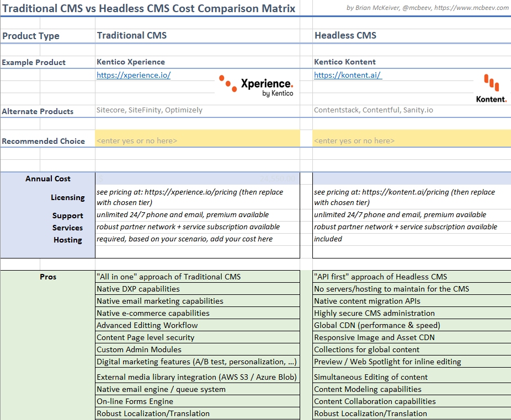Viewport: 511px width, 420px height.
Task: Select the Contentstack, Contentful, Sanity.io cell
Action: [412, 111]
